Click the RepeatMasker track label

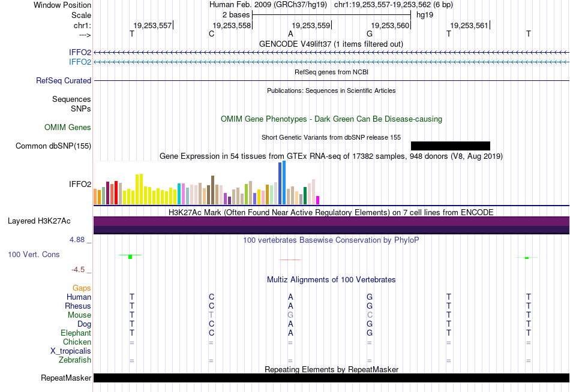[66, 378]
